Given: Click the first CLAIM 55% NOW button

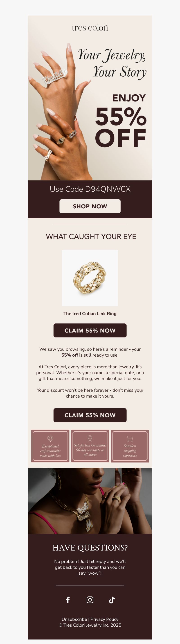Looking at the screenshot, I should 90,330.
